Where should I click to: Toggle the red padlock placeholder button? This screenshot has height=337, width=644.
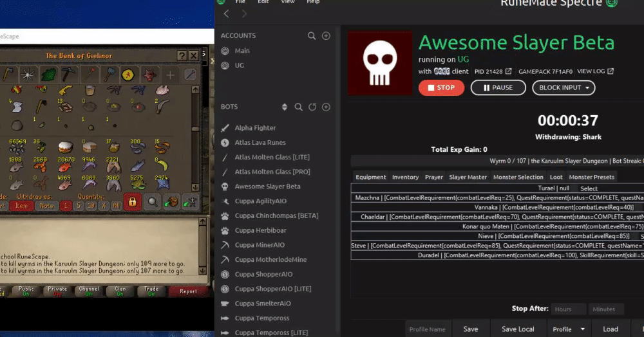click(x=132, y=202)
